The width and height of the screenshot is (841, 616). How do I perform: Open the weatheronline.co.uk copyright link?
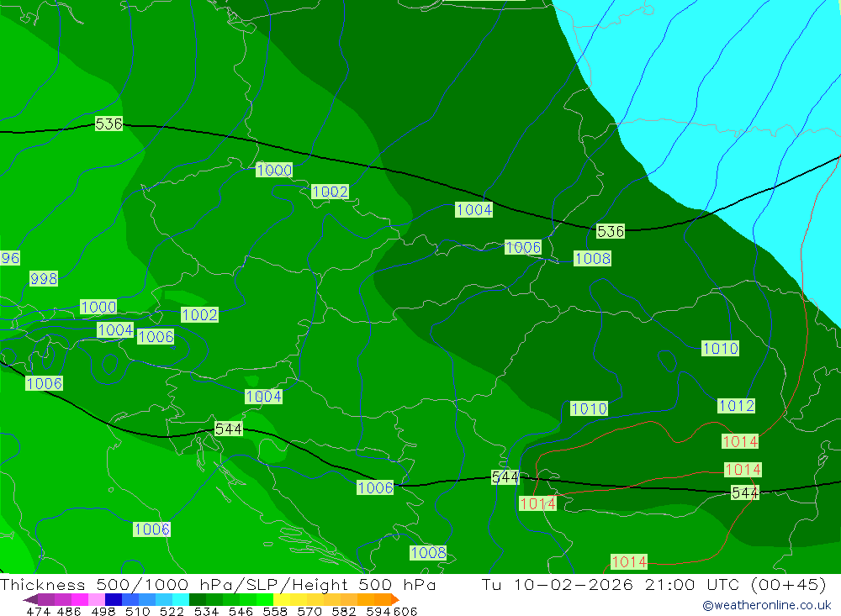(x=767, y=605)
